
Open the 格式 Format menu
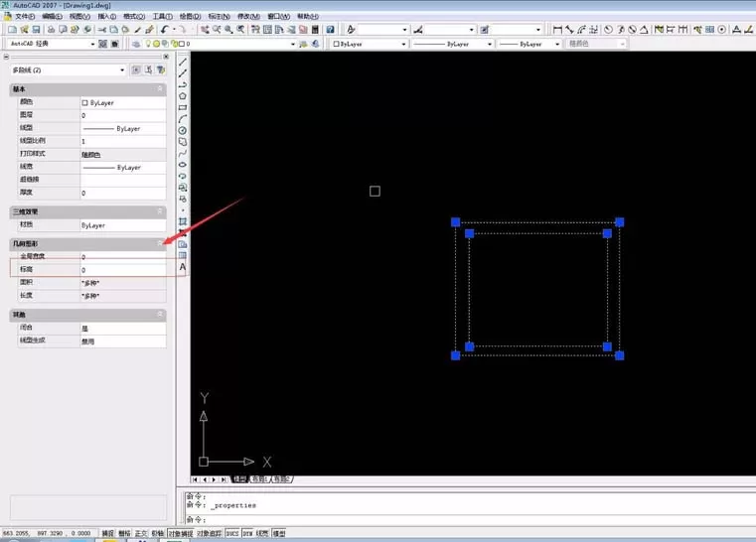point(134,17)
